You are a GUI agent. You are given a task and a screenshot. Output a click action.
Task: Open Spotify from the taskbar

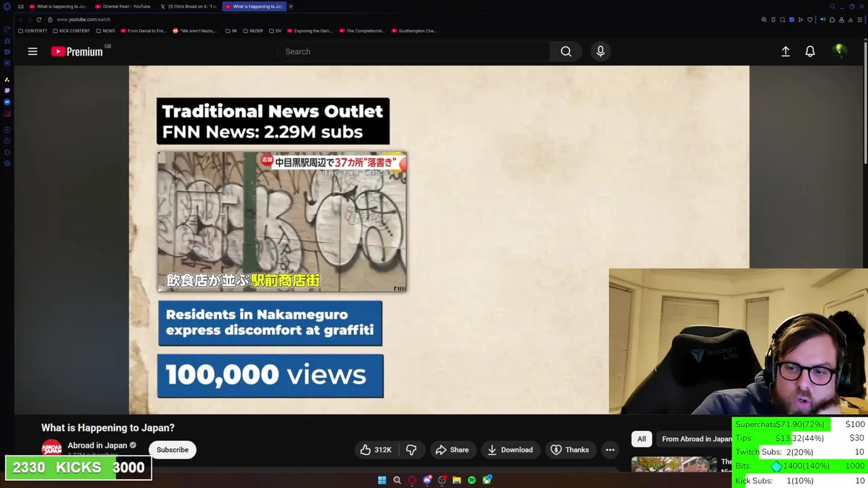[x=472, y=481]
